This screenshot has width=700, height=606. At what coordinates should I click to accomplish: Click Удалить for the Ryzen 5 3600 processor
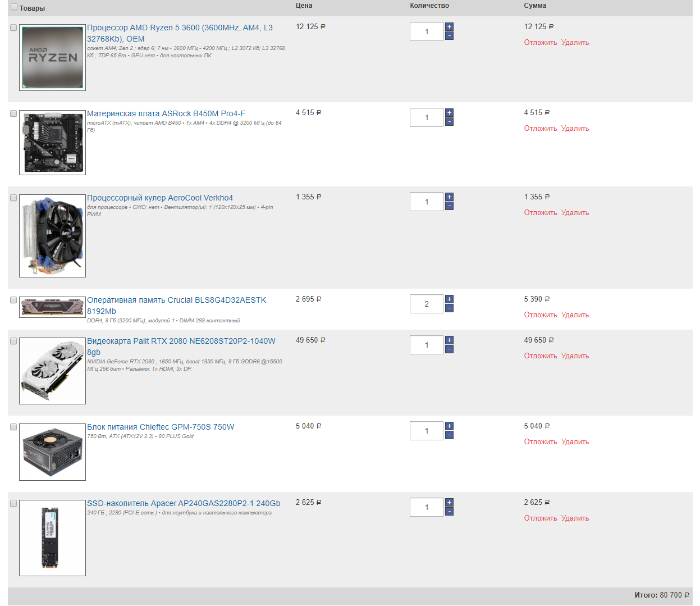(575, 43)
